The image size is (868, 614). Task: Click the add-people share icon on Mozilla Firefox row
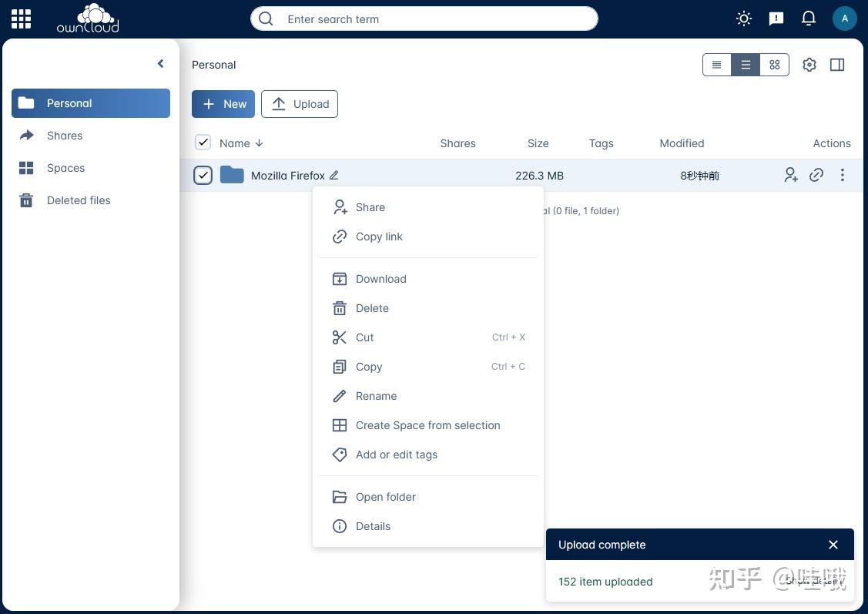[790, 175]
